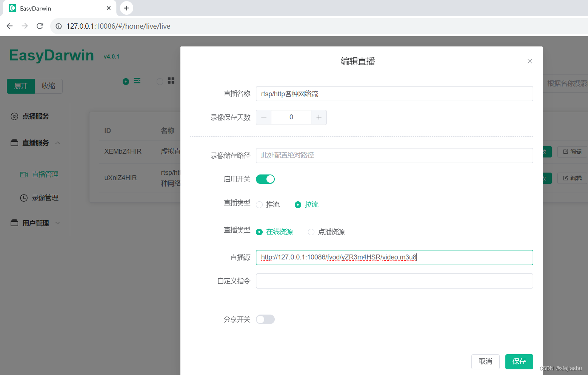Open a new browser tab

click(126, 8)
